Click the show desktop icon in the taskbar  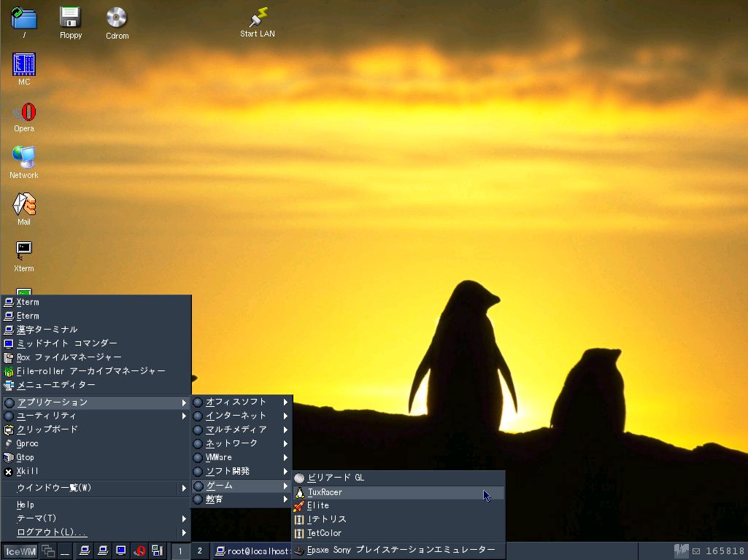(x=66, y=551)
